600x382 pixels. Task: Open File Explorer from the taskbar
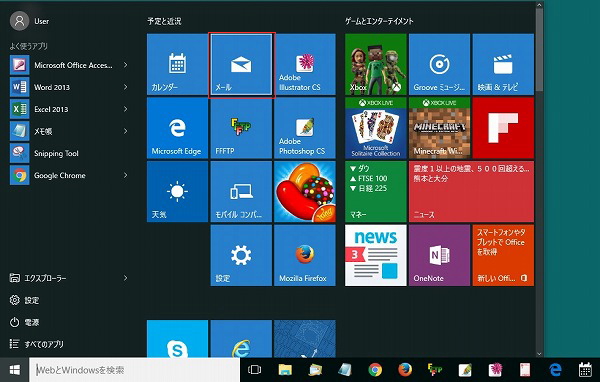pos(285,370)
